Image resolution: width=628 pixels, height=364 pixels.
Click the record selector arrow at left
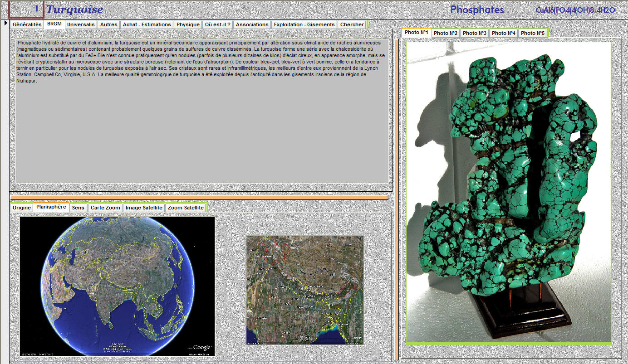(x=6, y=23)
